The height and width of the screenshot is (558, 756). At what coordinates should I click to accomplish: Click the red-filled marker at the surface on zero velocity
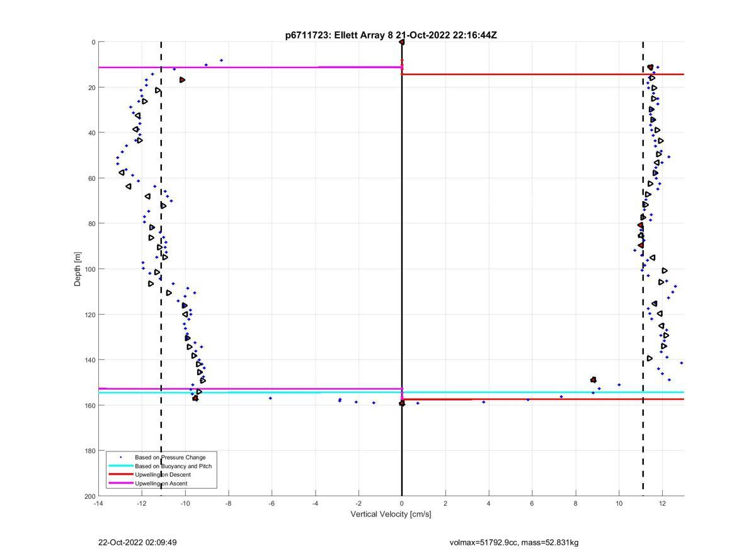click(x=402, y=42)
